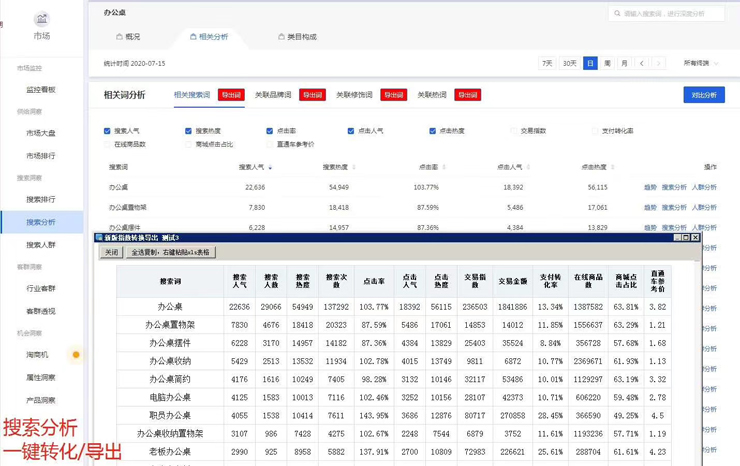
Task: Click 导出词 next to 关联修饰词
Action: [x=394, y=95]
